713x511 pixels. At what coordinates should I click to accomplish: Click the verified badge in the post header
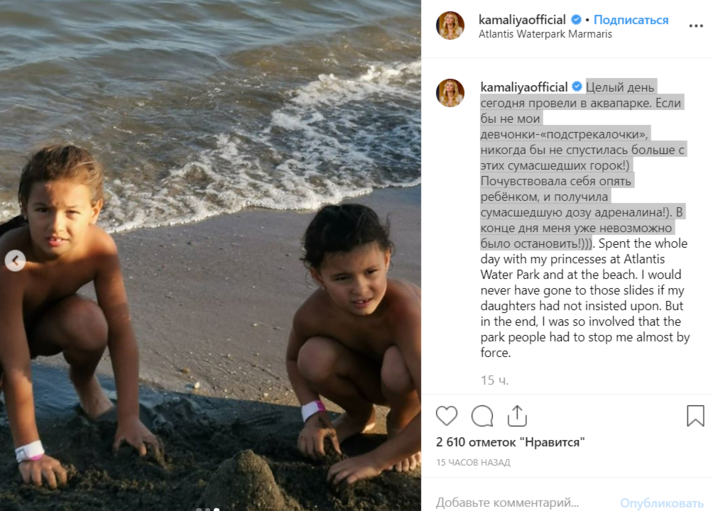tap(577, 19)
